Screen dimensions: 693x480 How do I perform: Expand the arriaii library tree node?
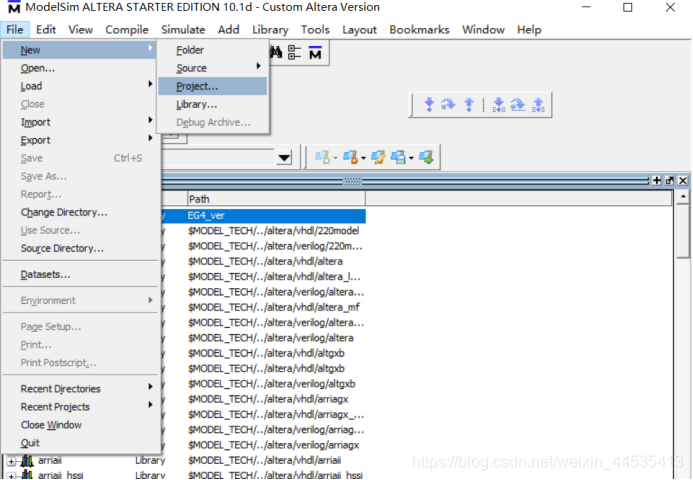[x=11, y=461]
